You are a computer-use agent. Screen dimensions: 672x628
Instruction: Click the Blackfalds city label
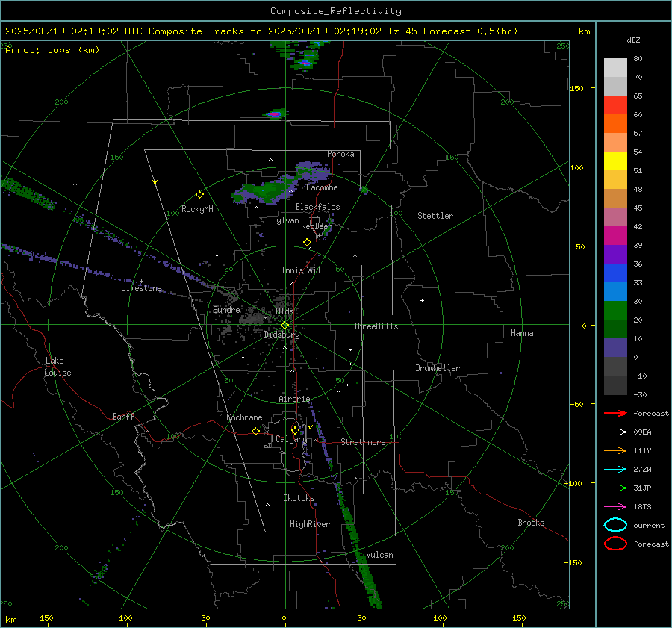click(317, 207)
